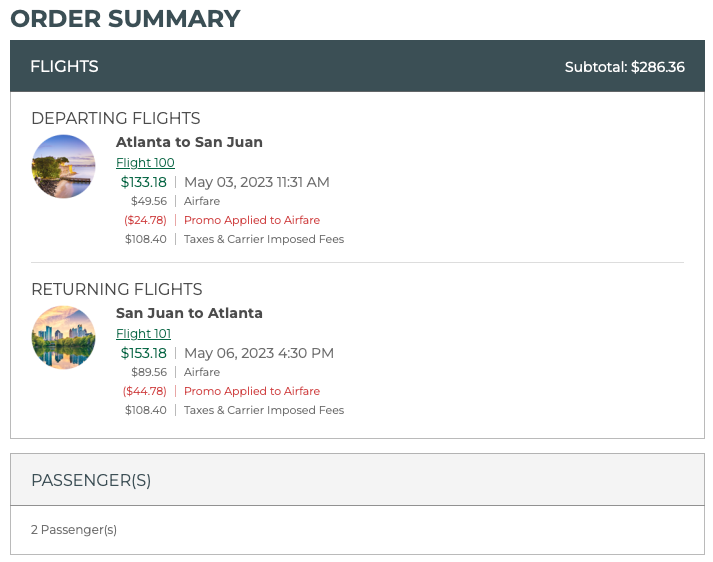This screenshot has height=562, width=713.
Task: Click the Atlanta to San Juan route title
Action: [x=189, y=142]
